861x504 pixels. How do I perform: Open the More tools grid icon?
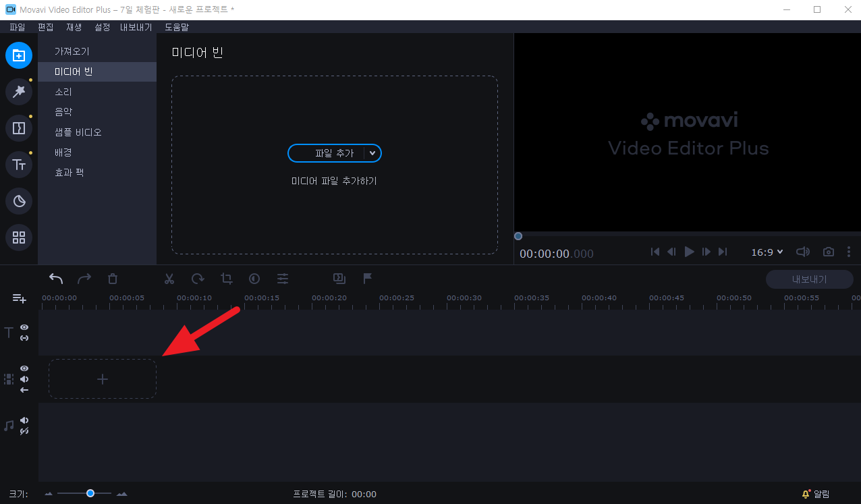click(x=19, y=237)
